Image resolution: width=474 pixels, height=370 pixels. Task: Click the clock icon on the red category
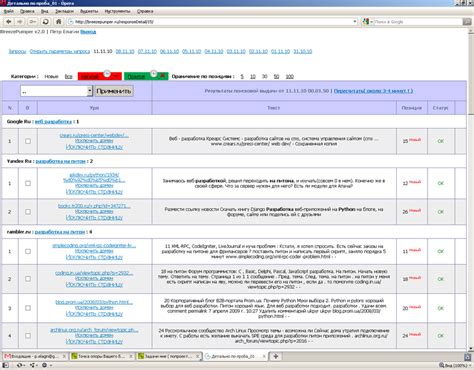(x=107, y=73)
